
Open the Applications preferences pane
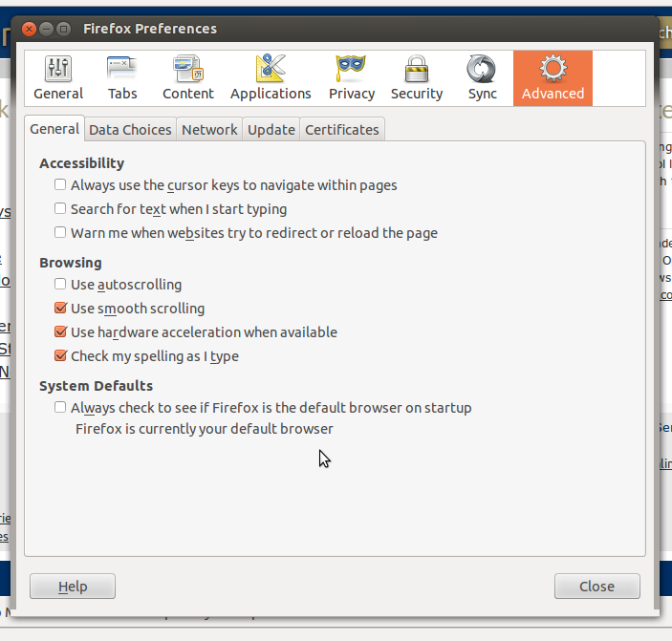coord(271,78)
